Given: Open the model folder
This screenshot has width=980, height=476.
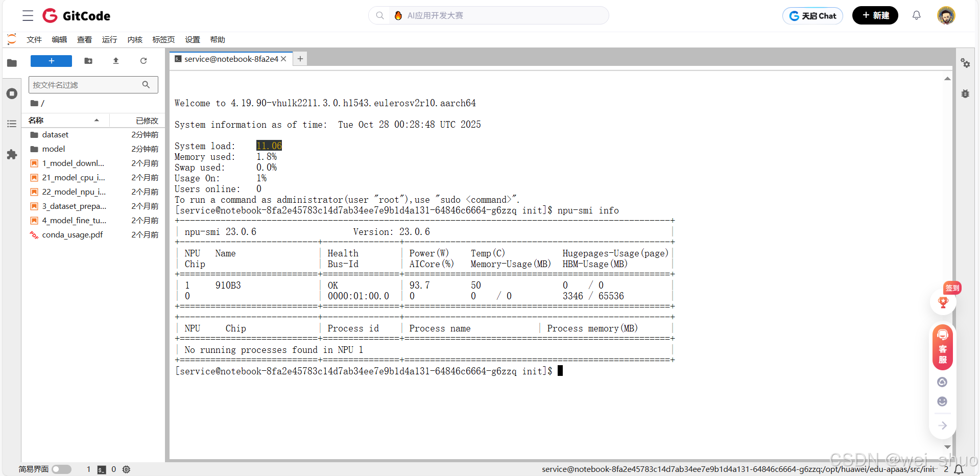Looking at the screenshot, I should [x=94, y=149].
